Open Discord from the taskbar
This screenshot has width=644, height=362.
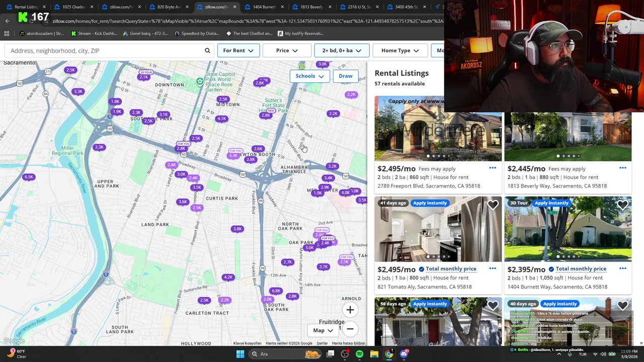[x=404, y=354]
